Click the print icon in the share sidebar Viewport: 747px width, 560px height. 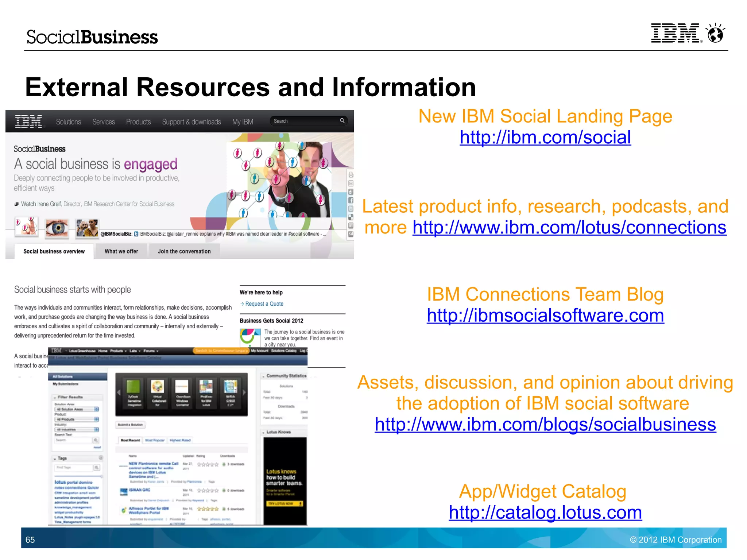(x=351, y=175)
